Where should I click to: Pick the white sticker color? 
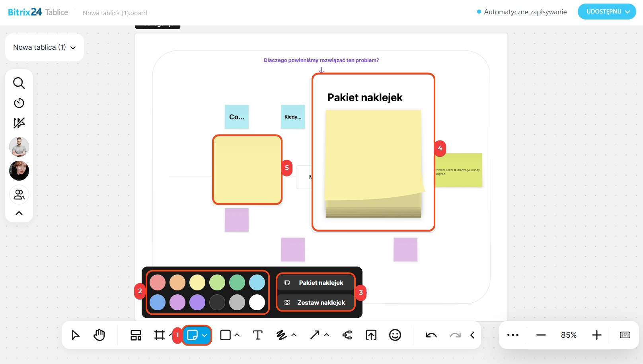(x=257, y=302)
